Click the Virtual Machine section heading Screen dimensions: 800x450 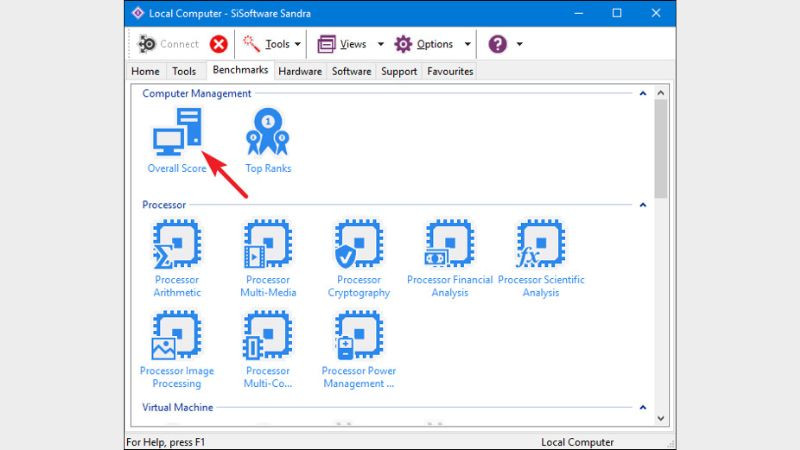[178, 407]
